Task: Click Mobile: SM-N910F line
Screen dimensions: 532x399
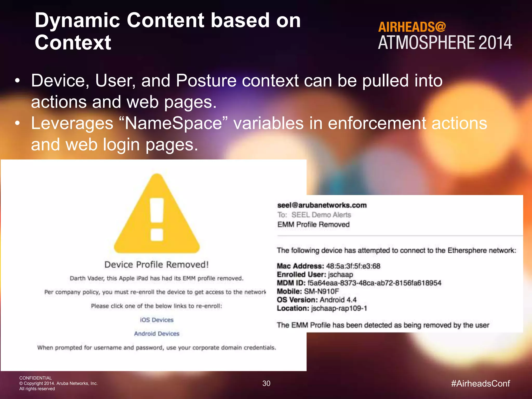Action: click(308, 291)
